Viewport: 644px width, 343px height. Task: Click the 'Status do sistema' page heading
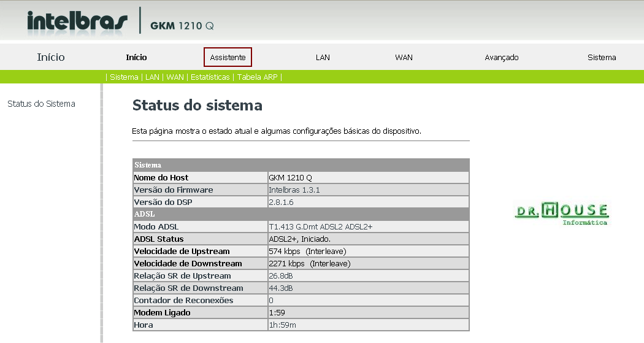[197, 105]
